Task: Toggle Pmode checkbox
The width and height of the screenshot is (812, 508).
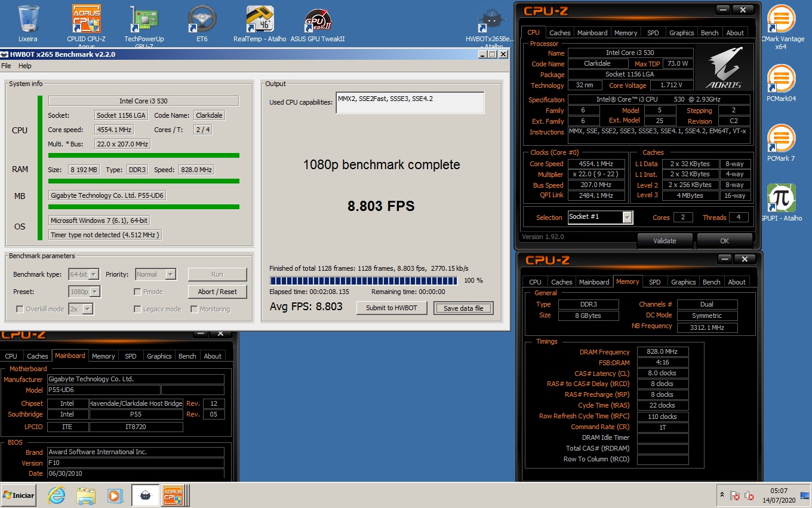Action: pos(137,292)
